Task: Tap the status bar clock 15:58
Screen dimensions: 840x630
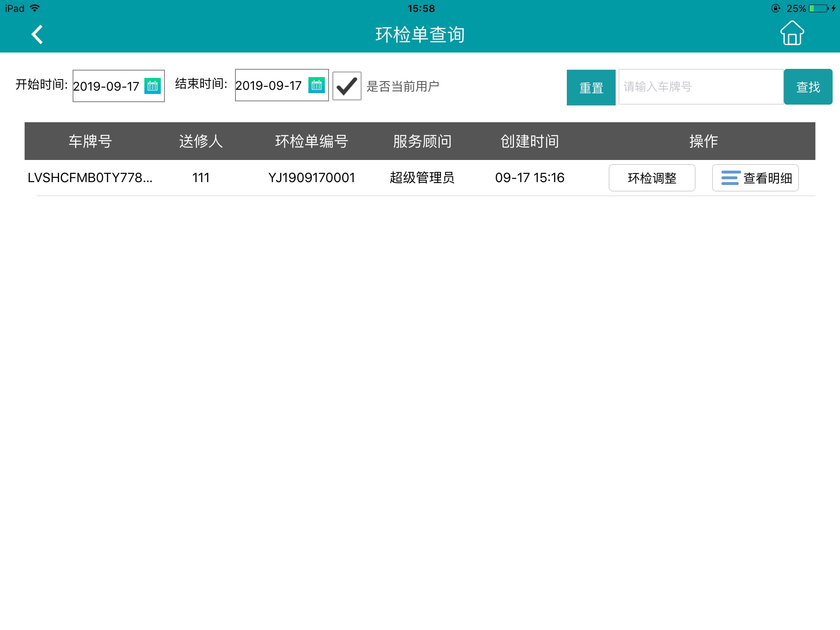Action: pos(421,8)
